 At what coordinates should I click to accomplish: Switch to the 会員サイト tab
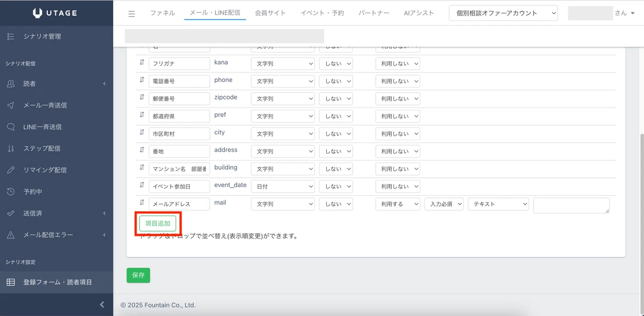point(270,13)
